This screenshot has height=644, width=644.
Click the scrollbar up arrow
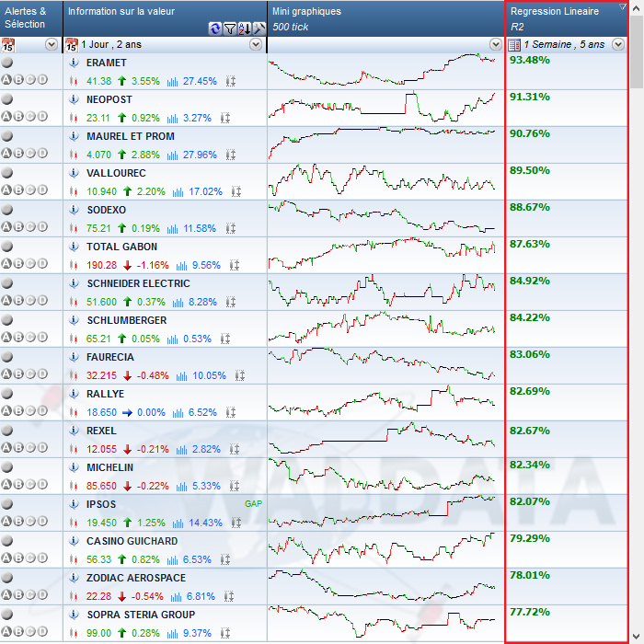click(637, 7)
